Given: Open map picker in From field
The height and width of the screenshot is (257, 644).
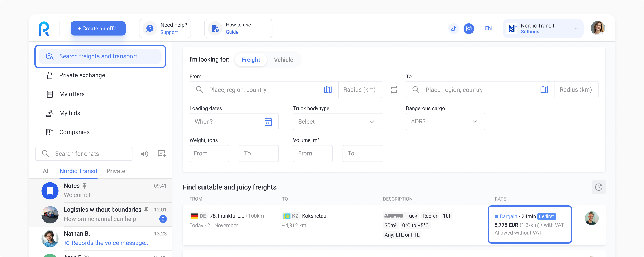Looking at the screenshot, I should coord(328,90).
